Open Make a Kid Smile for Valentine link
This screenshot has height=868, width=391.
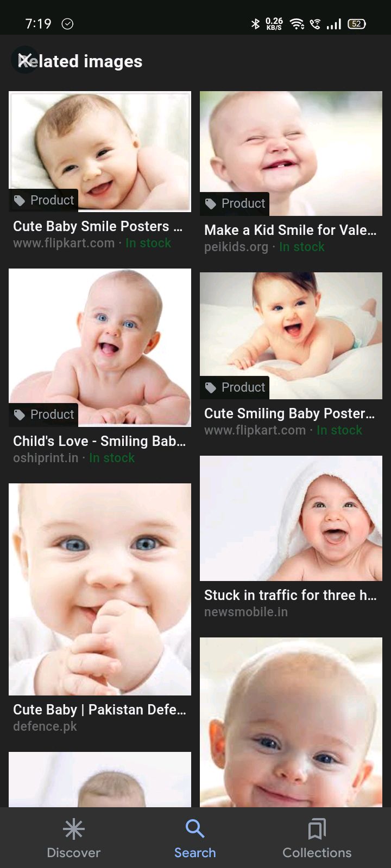(x=290, y=230)
